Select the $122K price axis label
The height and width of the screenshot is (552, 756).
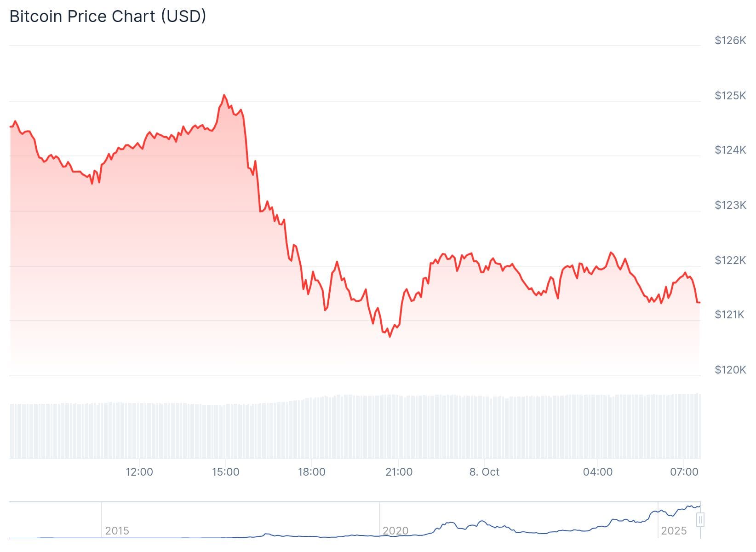pos(730,260)
